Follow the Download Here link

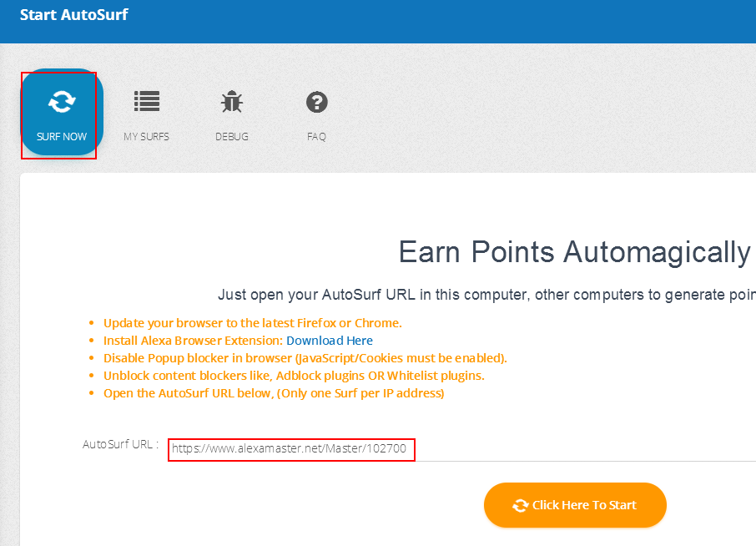tap(330, 341)
